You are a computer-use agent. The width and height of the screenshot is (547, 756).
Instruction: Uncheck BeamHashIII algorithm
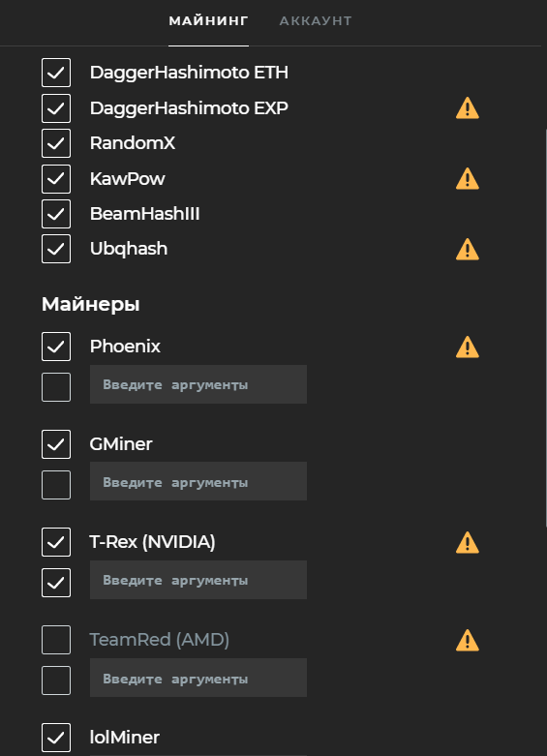56,214
